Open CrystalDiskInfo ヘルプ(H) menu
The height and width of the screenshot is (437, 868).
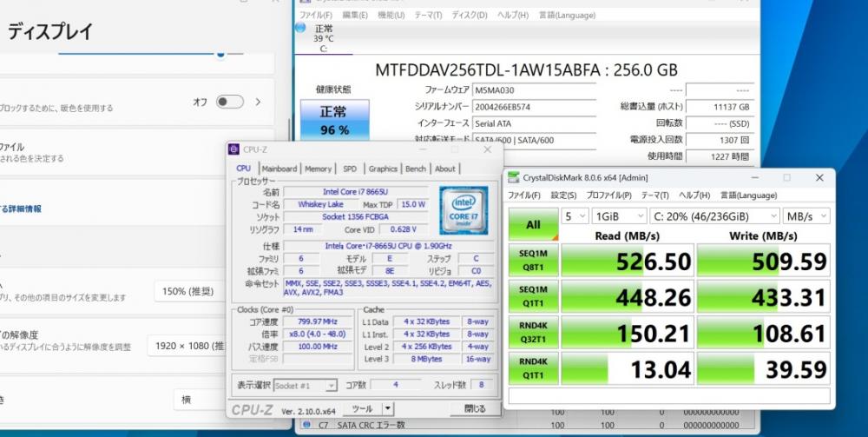(x=513, y=16)
